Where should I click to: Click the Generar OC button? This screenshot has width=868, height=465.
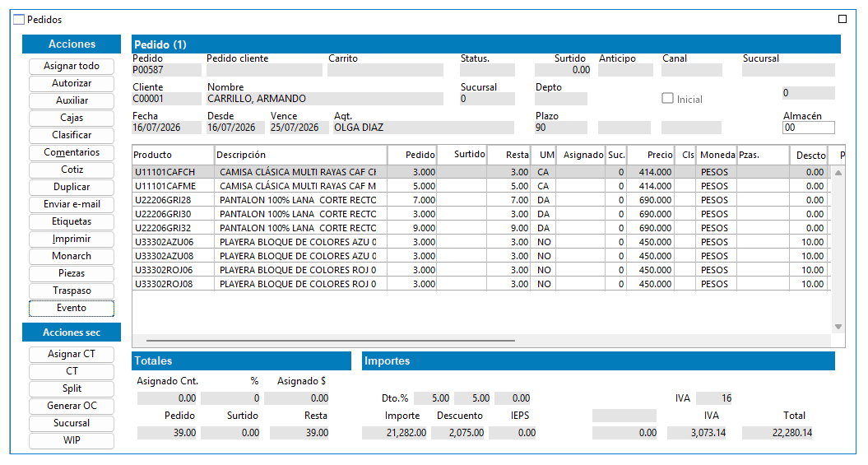[x=72, y=406]
